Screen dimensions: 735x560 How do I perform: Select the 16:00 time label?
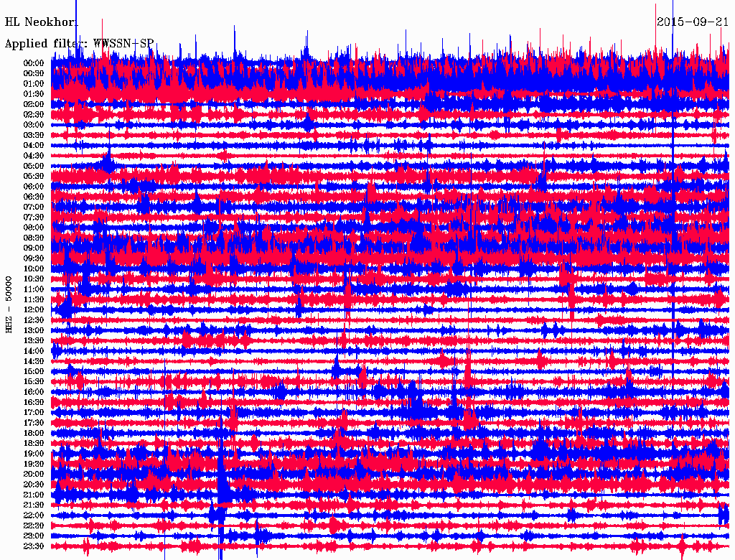click(x=34, y=391)
